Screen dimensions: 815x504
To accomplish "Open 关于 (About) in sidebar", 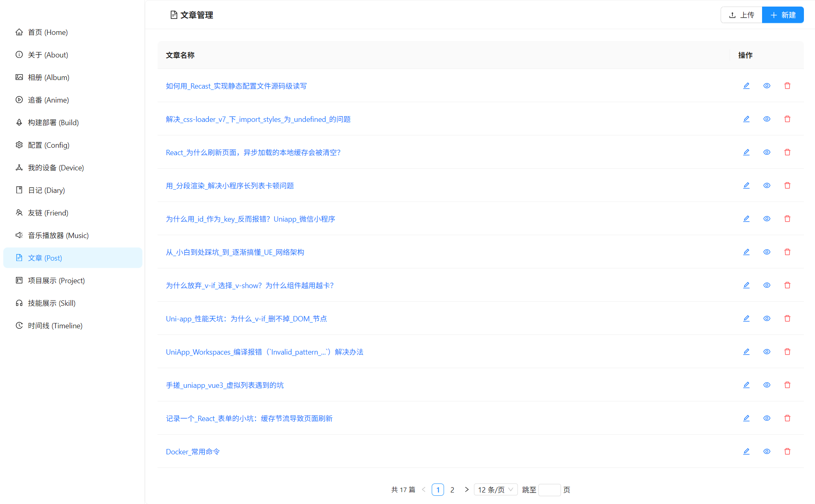I will click(x=73, y=55).
